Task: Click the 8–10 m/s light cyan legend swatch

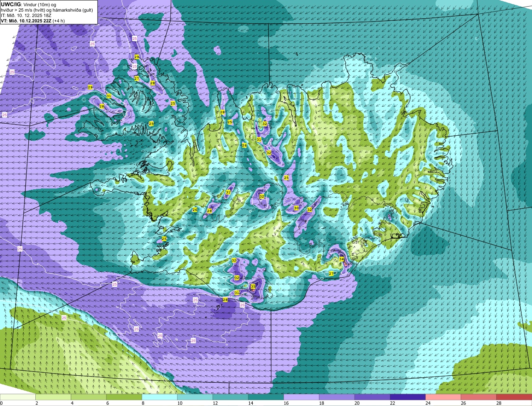Action: tap(160, 397)
